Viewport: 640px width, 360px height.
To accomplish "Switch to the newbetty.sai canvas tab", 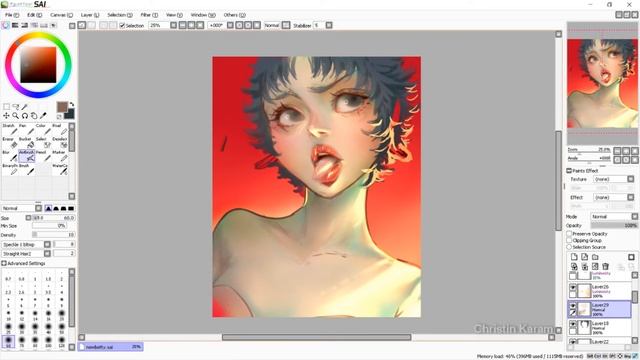I will tap(111, 347).
